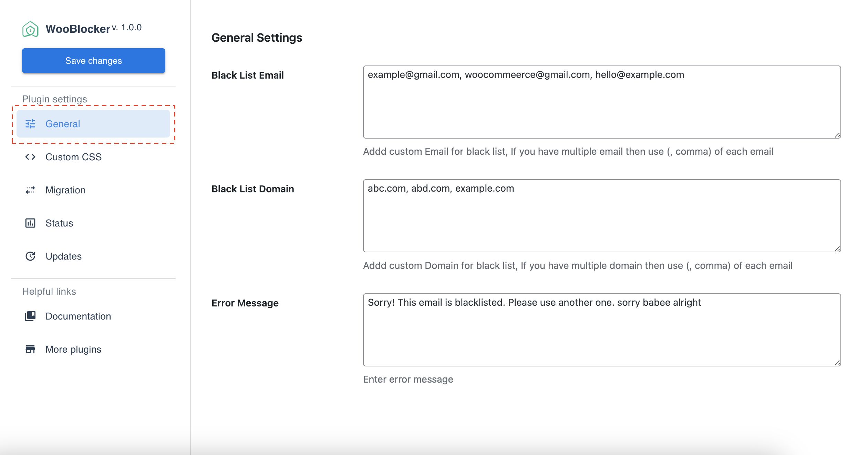Grab the Error Message textarea resize handle

click(837, 363)
